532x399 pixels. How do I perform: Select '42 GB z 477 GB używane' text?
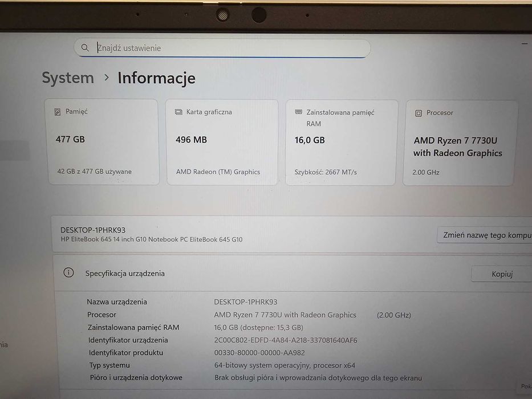(x=94, y=172)
